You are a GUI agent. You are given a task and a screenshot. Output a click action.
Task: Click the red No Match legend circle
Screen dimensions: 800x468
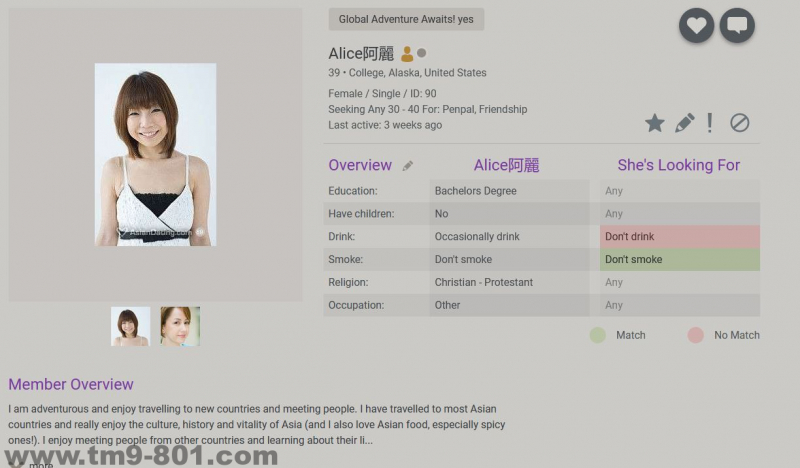coord(696,335)
